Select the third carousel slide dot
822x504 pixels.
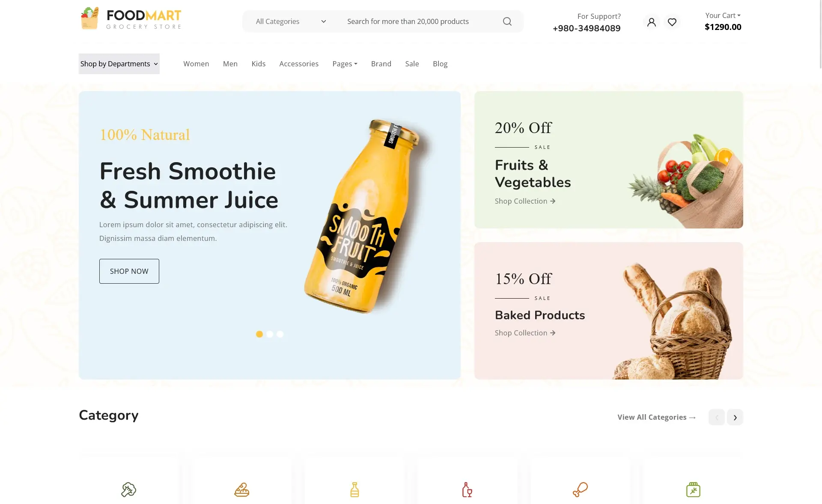pos(280,334)
